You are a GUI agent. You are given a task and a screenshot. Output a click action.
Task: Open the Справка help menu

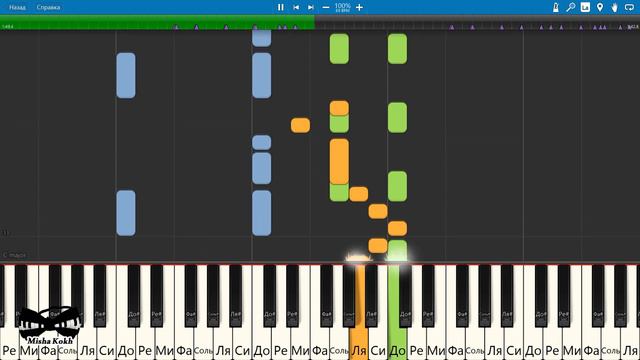click(x=48, y=7)
